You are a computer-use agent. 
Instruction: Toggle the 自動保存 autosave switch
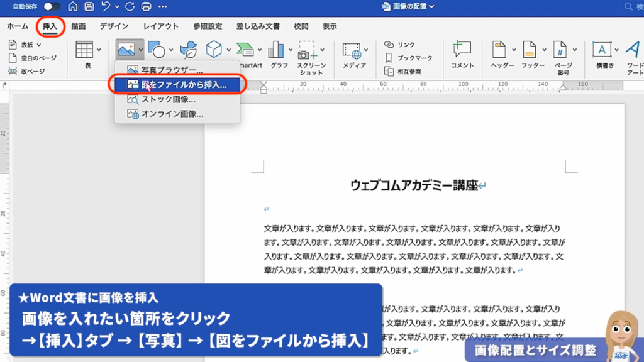pos(52,6)
